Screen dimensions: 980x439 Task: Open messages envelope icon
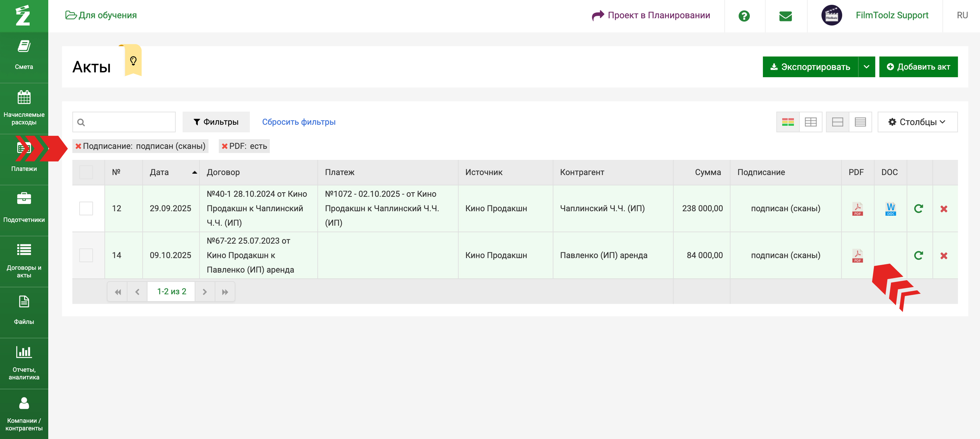pyautogui.click(x=785, y=16)
